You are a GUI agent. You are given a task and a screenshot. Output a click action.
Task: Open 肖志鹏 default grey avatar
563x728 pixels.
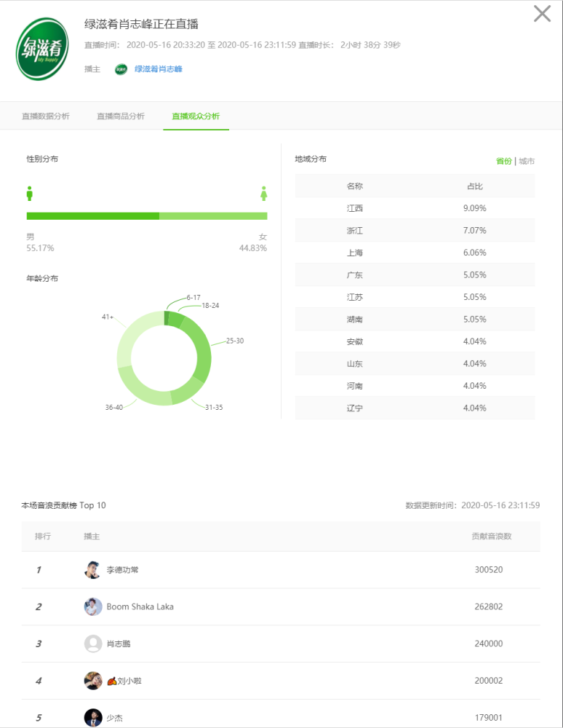(93, 644)
